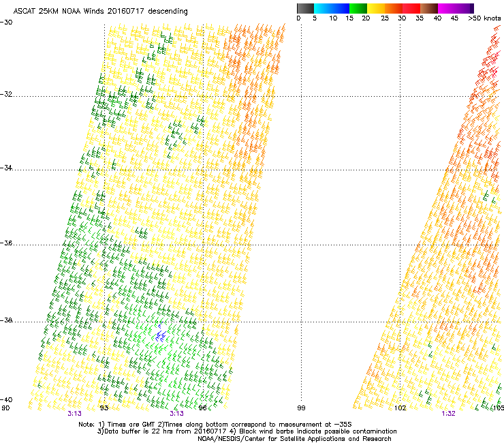Click the '102' longitude label
Screen dimensions: 504x443
coord(400,408)
